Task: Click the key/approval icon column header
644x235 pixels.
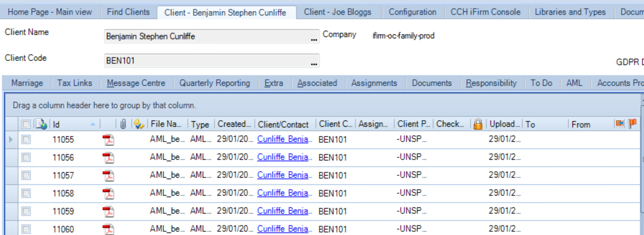Action: pos(139,124)
